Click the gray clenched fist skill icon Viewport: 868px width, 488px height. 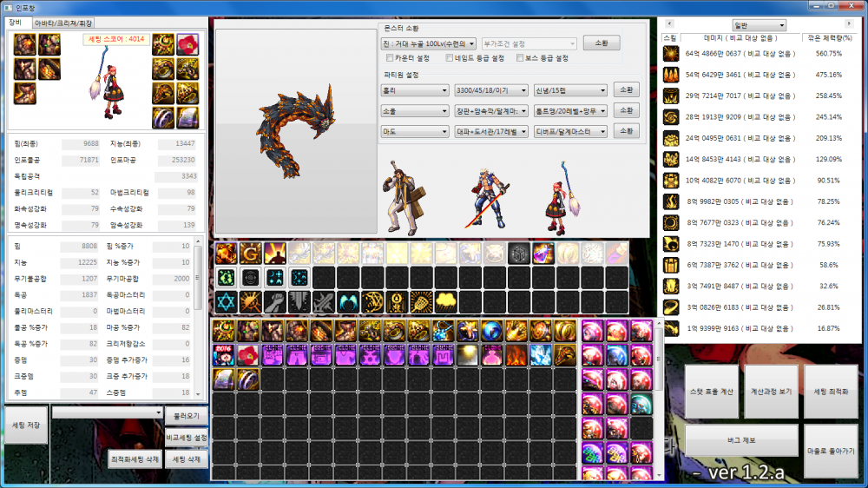tap(274, 302)
